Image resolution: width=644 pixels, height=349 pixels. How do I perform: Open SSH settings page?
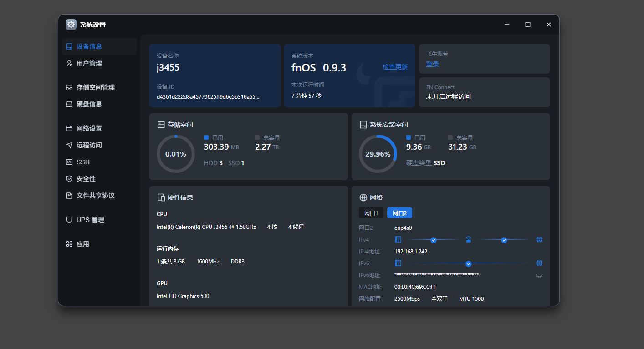(99, 162)
